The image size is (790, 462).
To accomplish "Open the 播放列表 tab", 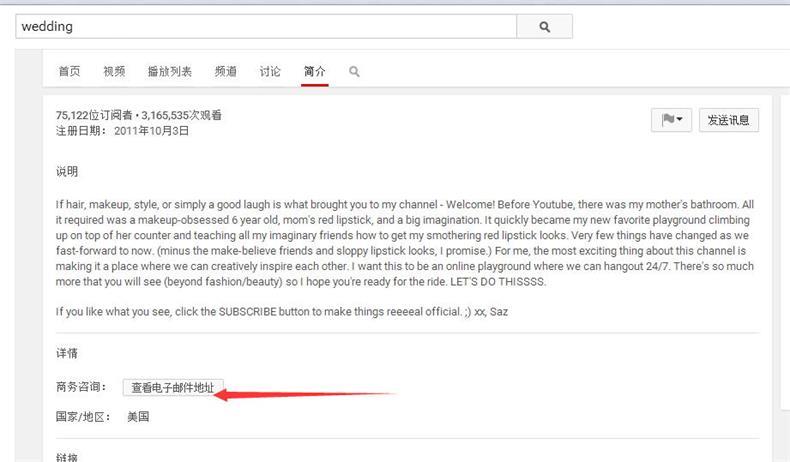I will coord(170,72).
